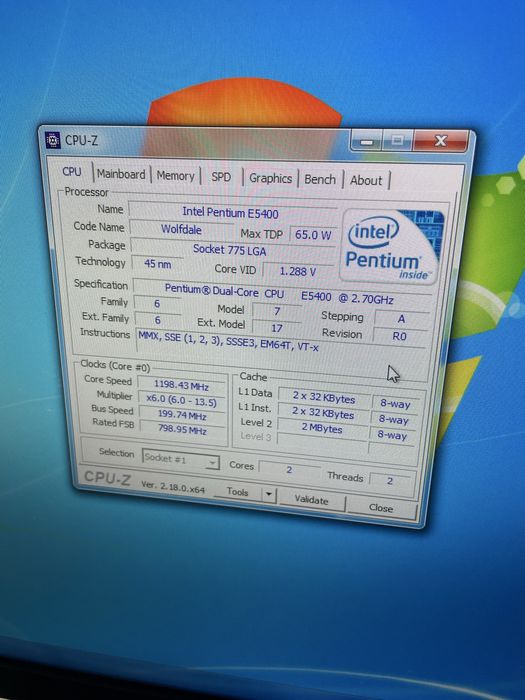Minimize the CPU-Z window

click(367, 141)
